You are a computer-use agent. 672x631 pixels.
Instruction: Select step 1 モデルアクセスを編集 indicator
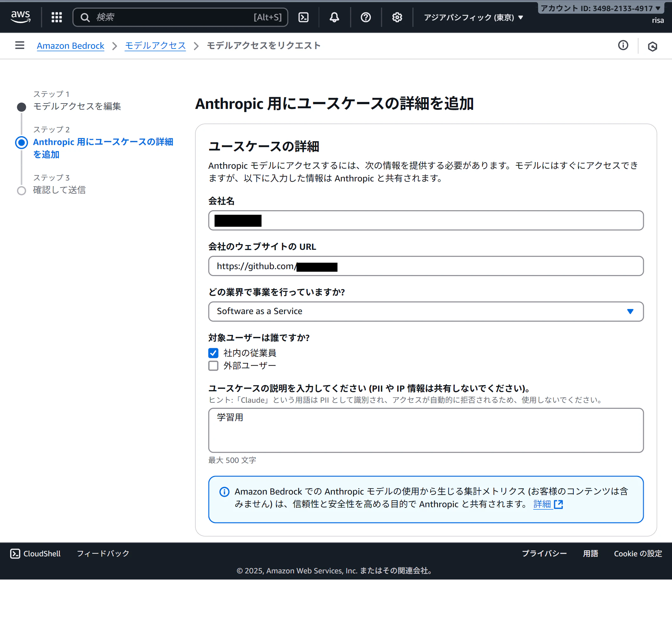(22, 107)
